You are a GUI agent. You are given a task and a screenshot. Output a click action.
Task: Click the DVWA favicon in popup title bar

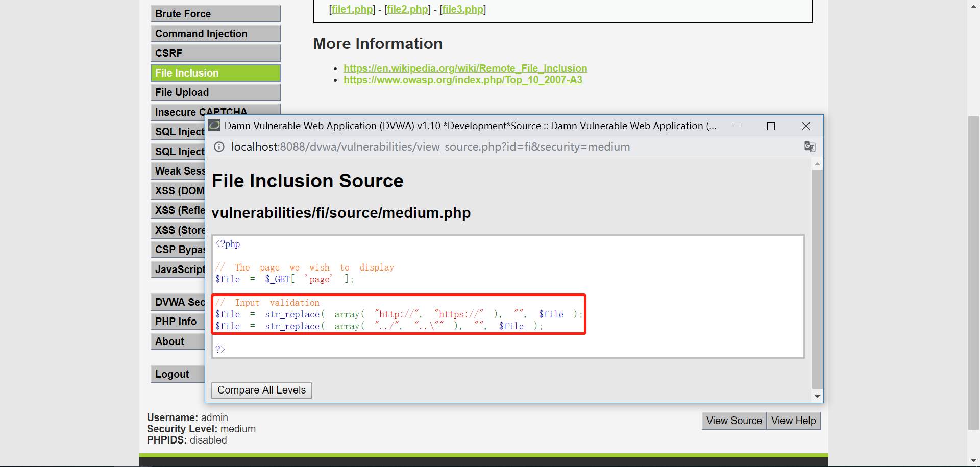pos(214,126)
